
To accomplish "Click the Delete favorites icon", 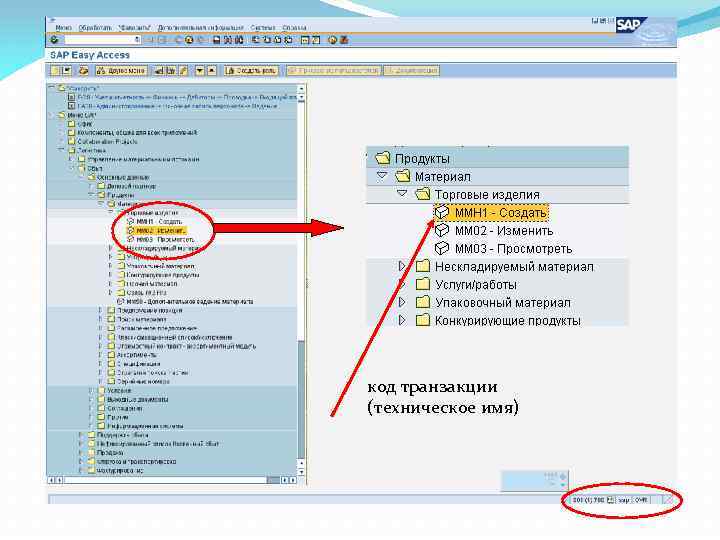I will click(x=171, y=71).
